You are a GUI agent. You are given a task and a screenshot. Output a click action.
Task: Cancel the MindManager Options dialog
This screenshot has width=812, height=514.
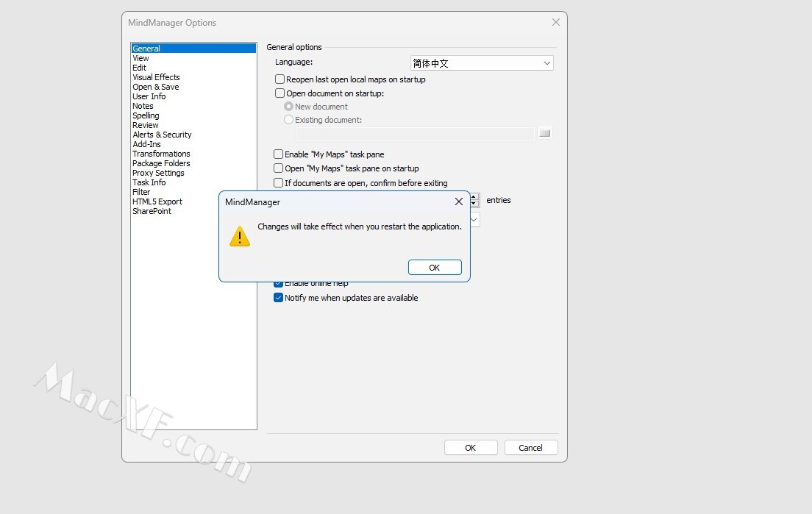pos(530,448)
